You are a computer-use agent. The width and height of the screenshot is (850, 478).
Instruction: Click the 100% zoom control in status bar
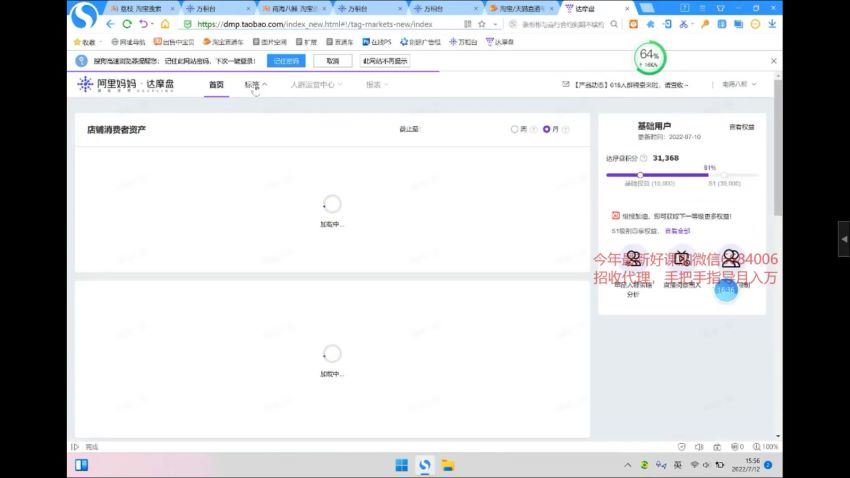coord(765,447)
